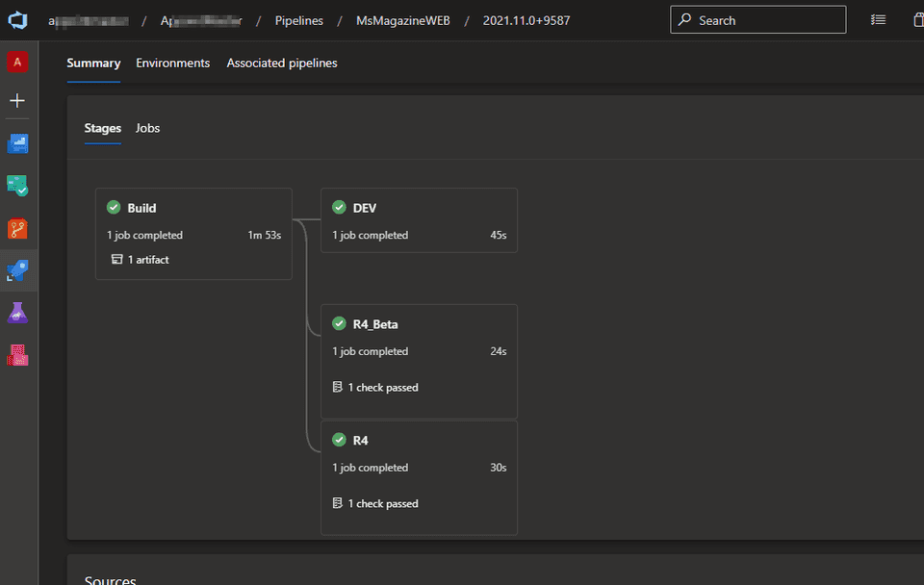Click the work items list icon near search
The width and height of the screenshot is (924, 585).
point(878,19)
